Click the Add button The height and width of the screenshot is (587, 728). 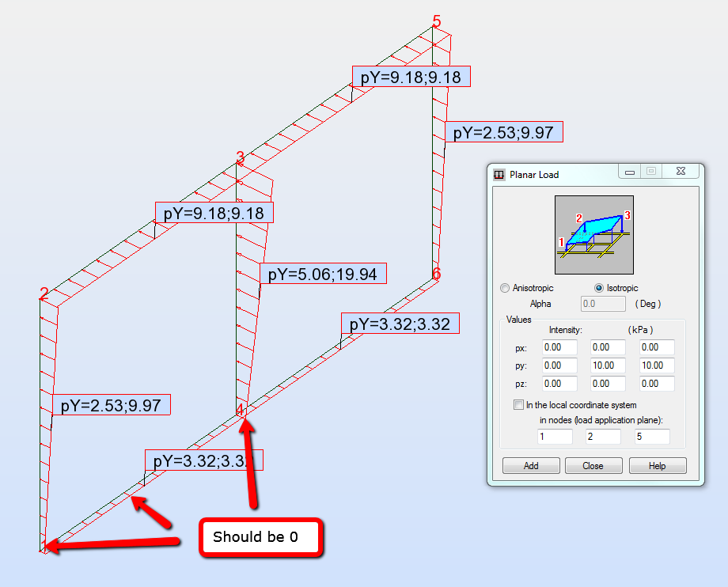click(530, 465)
